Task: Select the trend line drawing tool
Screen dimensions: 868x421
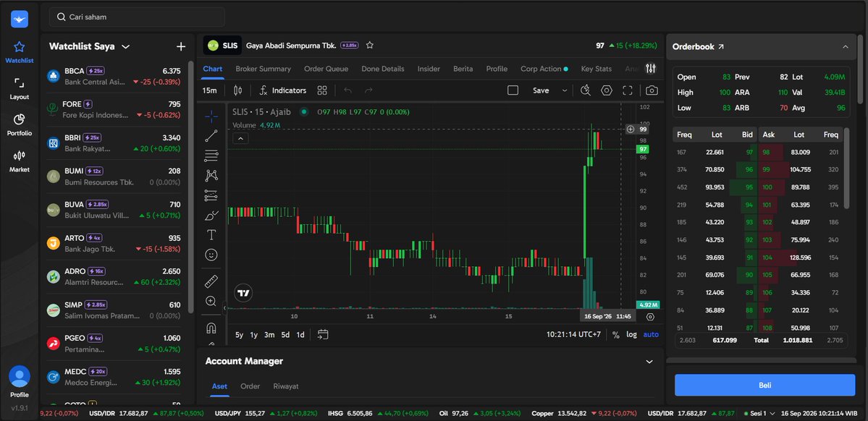Action: tap(211, 135)
